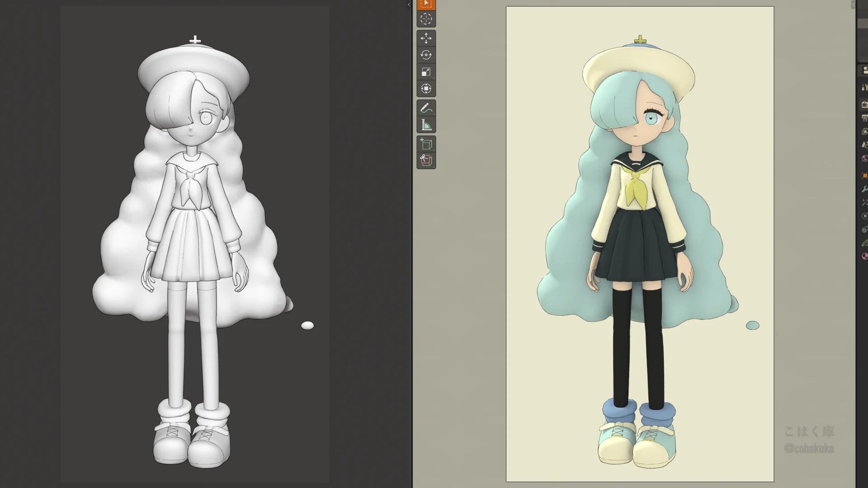Open the World properties globe tab

coord(864,158)
